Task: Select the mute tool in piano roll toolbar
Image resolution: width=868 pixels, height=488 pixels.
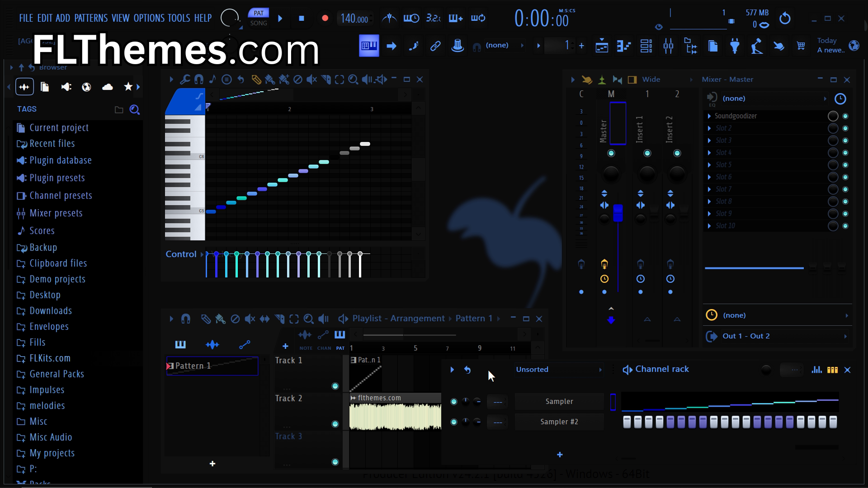Action: (x=311, y=80)
